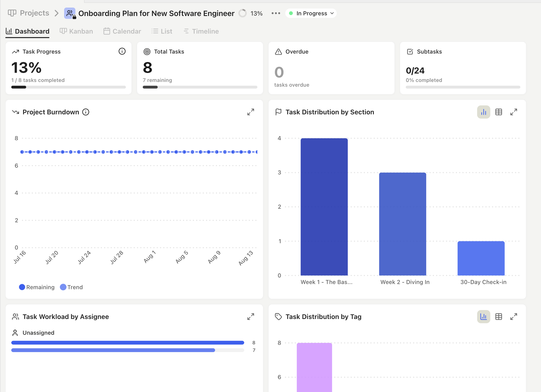Viewport: 541px width, 392px height.
Task: Click Task Progress info icon
Action: pyautogui.click(x=122, y=51)
